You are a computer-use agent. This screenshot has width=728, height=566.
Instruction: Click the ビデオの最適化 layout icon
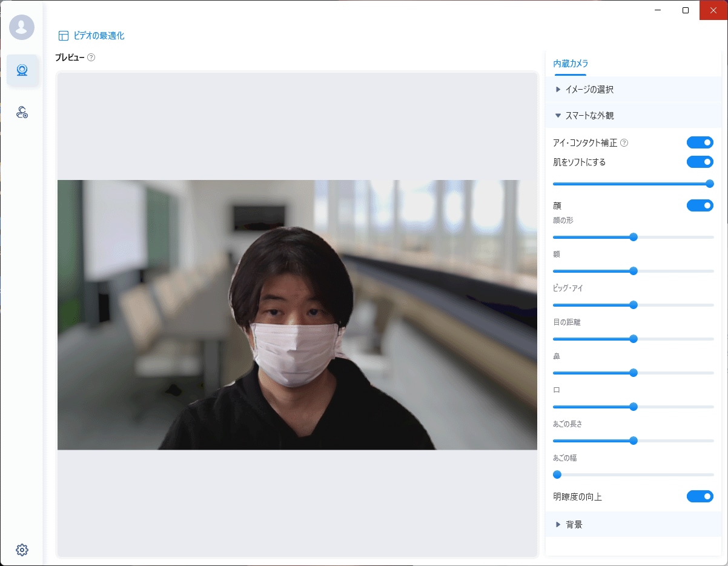(63, 35)
